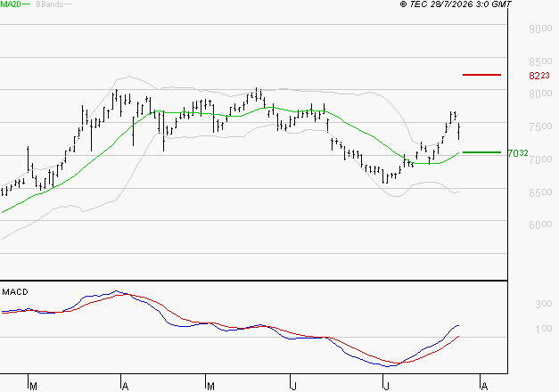Viewport: 559px width, 392px height.
Task: Click the 9000 price axis label
Action: click(x=540, y=29)
